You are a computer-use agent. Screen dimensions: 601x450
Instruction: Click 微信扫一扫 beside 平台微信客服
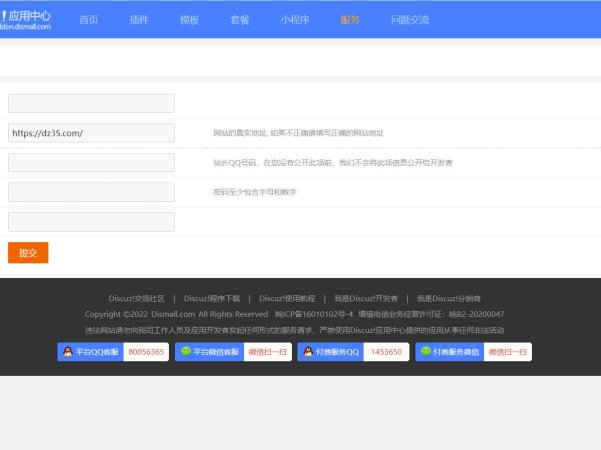(268, 352)
